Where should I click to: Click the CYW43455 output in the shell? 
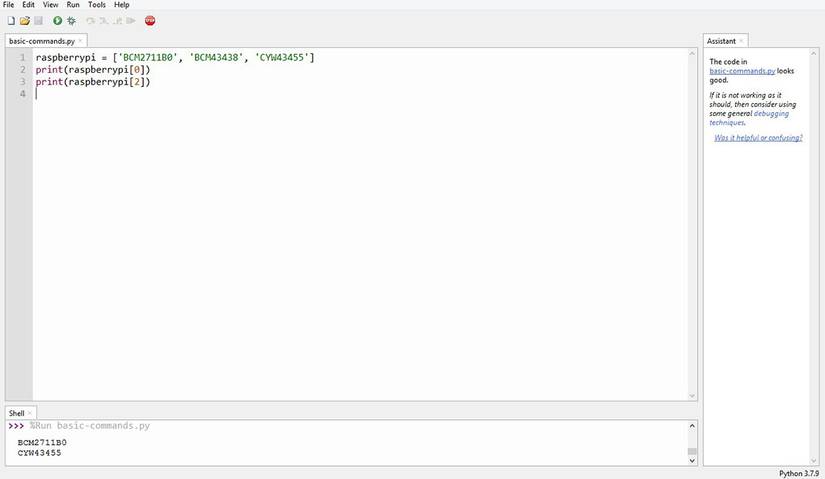point(39,453)
